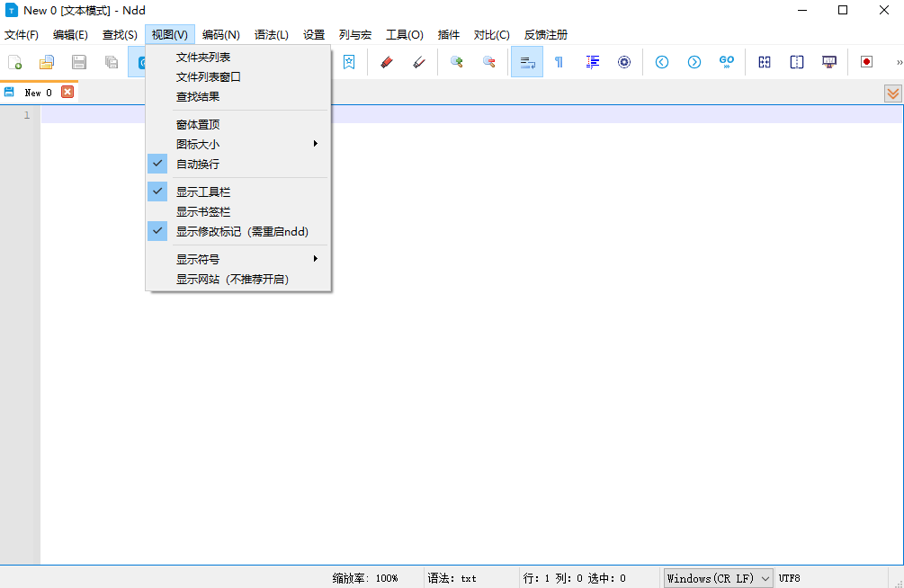904x588 pixels.
Task: Open the 对比(C) menu
Action: point(492,34)
